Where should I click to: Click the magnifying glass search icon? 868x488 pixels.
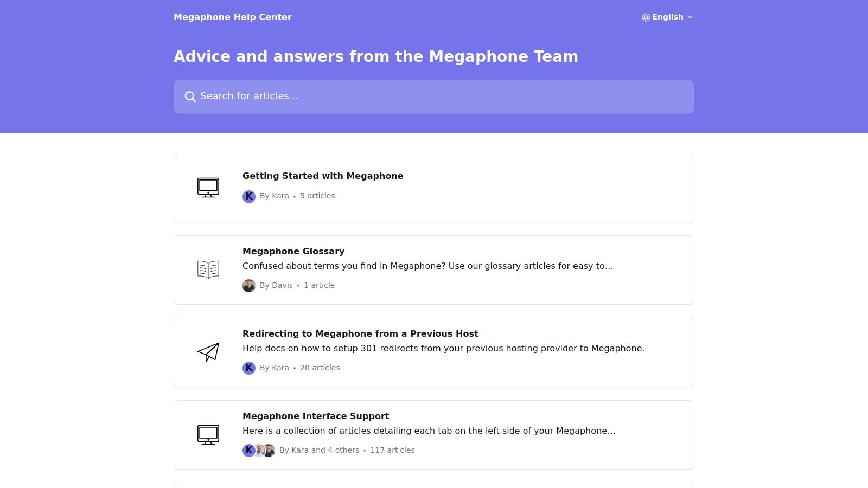[x=190, y=97]
